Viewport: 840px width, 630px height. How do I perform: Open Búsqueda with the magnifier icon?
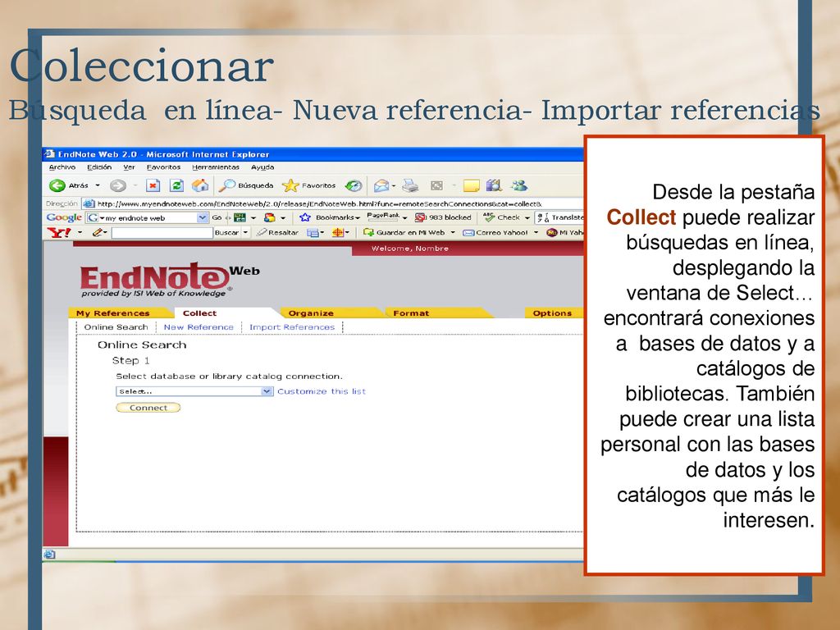click(x=227, y=185)
